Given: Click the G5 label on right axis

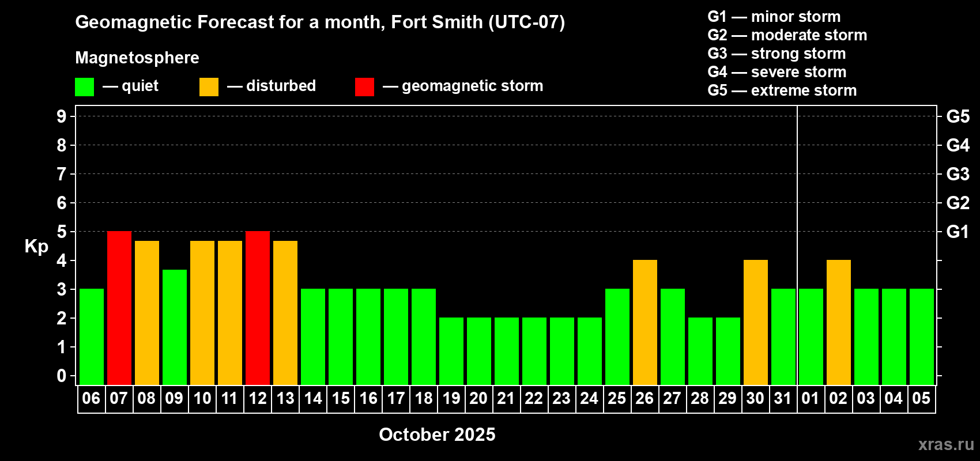Looking at the screenshot, I should (x=958, y=116).
